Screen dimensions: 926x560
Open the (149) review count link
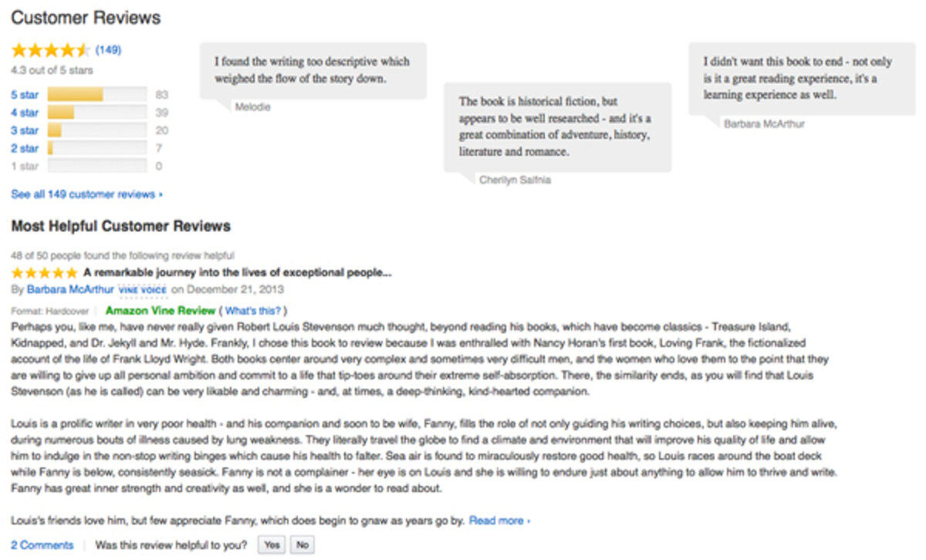point(108,51)
